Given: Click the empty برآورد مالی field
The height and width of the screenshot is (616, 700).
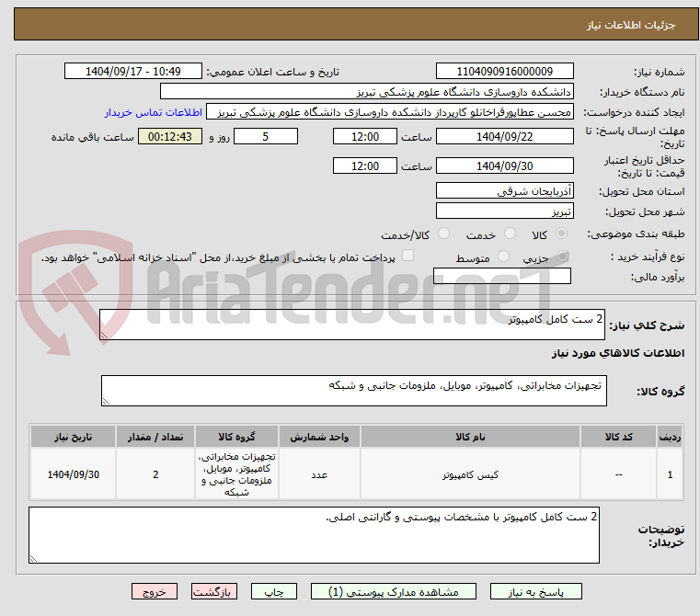Looking at the screenshot, I should pyautogui.click(x=502, y=276).
